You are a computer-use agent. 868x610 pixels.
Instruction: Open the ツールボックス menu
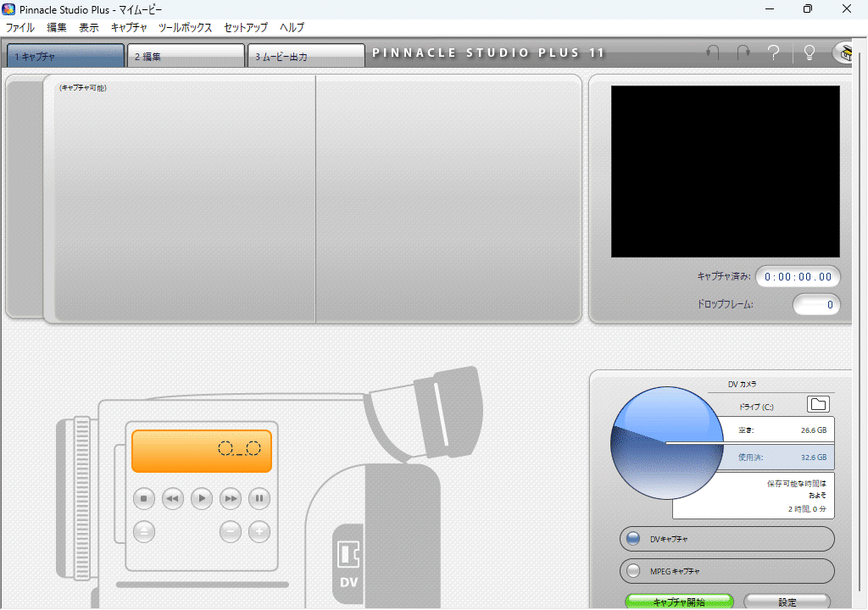tap(185, 28)
